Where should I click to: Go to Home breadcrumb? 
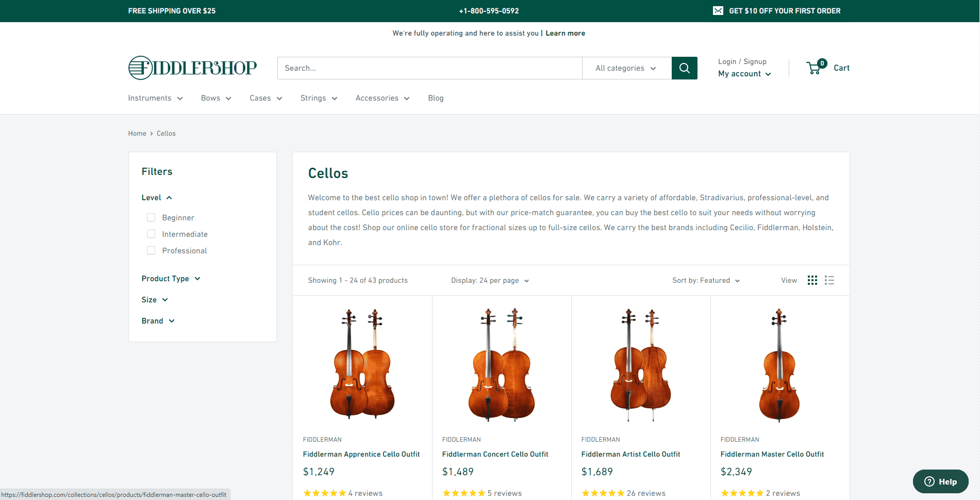click(x=137, y=133)
